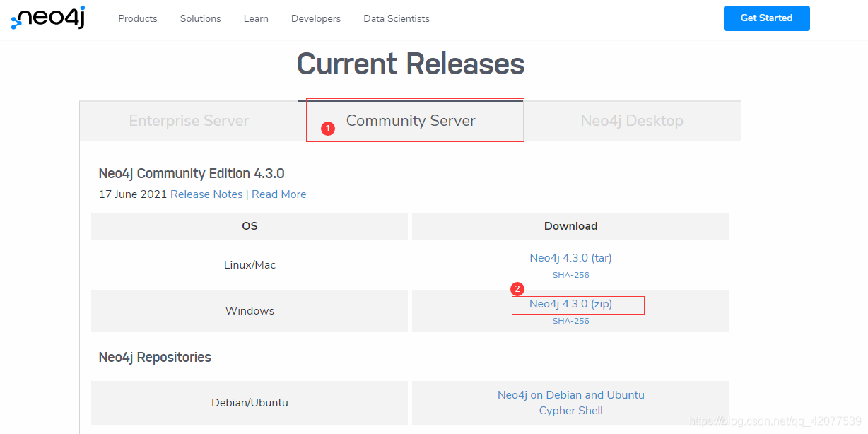Select the Community Server tab
Viewport: 868px width, 434px height.
[x=411, y=121]
